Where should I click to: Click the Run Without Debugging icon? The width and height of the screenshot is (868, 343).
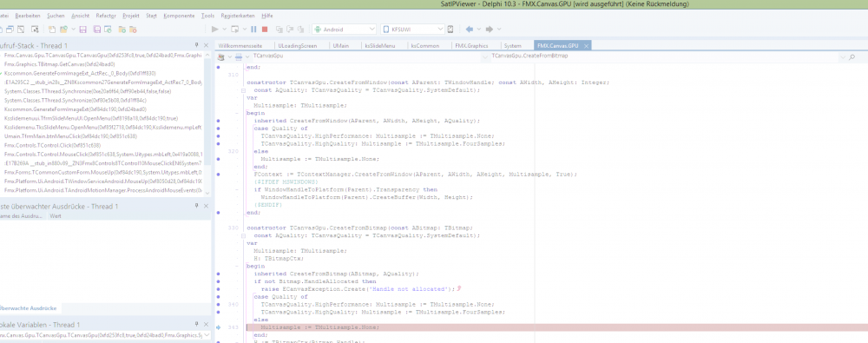[234, 29]
